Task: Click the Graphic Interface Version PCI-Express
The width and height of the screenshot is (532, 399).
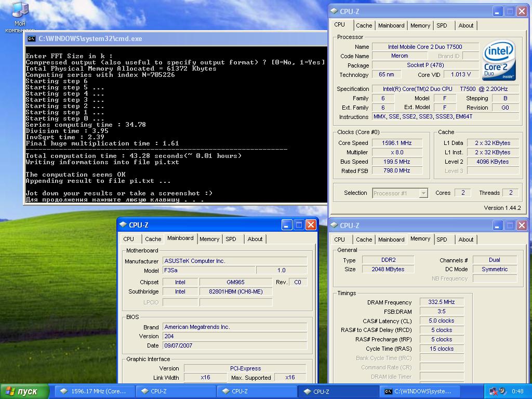Action: [x=245, y=368]
